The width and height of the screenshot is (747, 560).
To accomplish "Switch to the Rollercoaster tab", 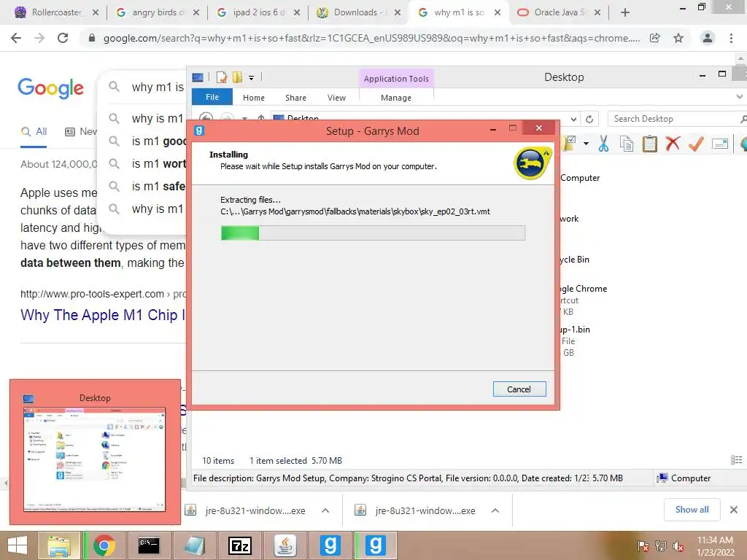I will [x=55, y=12].
